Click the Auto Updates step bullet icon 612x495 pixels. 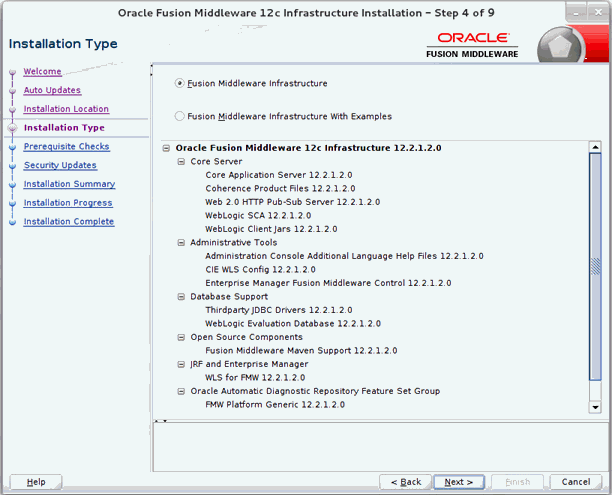(12, 91)
